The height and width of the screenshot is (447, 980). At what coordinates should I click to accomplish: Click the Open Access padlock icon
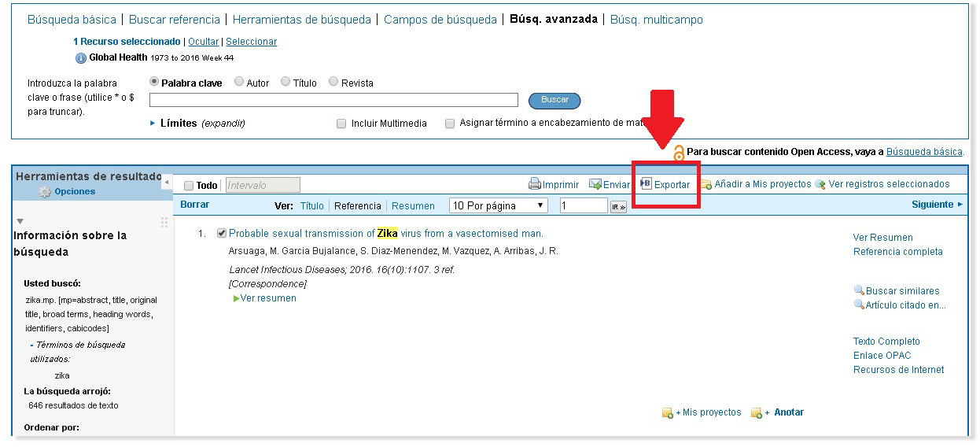[679, 153]
